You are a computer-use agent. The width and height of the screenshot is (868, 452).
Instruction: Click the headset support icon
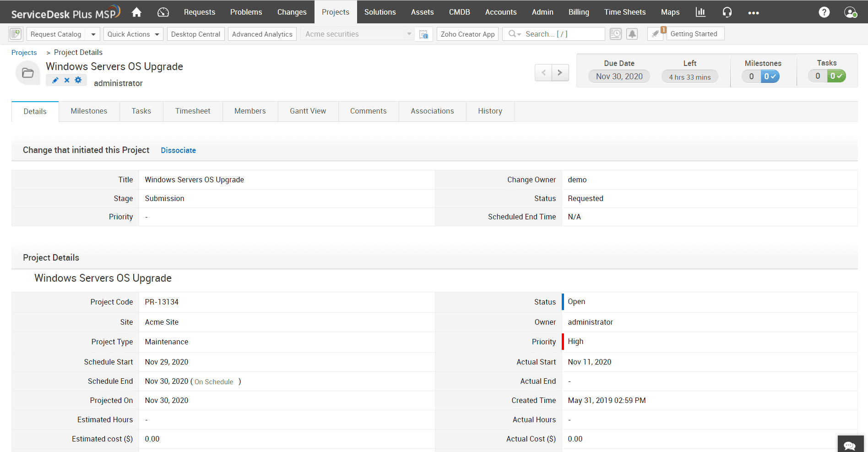tap(727, 12)
